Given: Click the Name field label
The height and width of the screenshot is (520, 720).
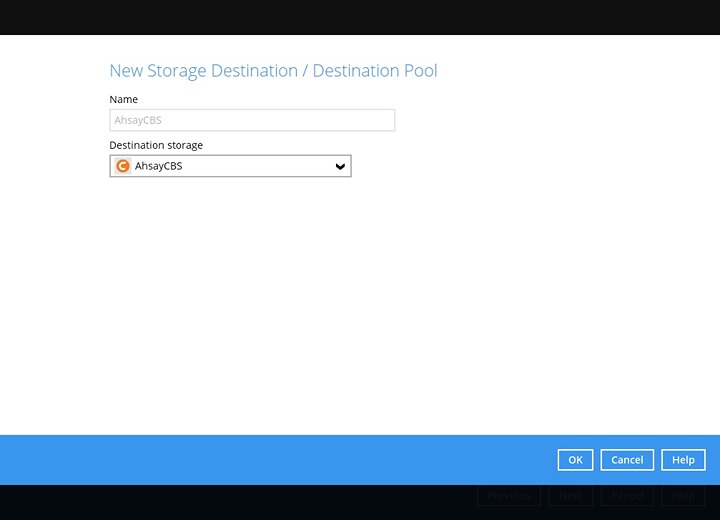Looking at the screenshot, I should point(123,99).
